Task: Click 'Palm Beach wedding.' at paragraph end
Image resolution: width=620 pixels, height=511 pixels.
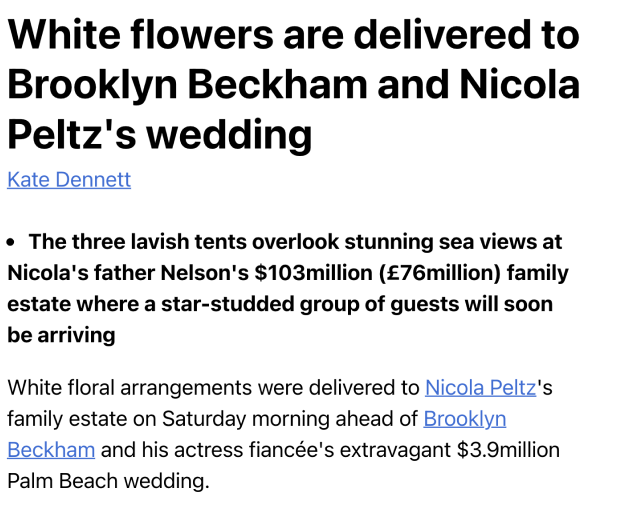Action: pyautogui.click(x=108, y=481)
